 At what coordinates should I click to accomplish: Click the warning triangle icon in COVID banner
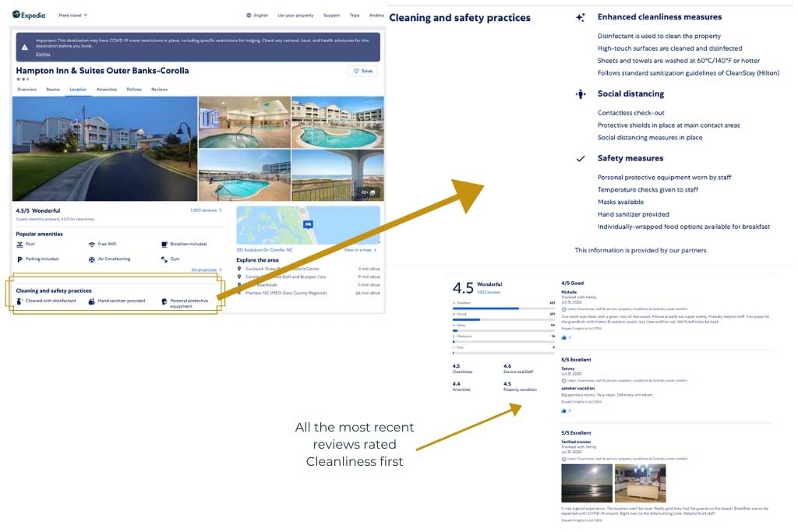click(24, 47)
